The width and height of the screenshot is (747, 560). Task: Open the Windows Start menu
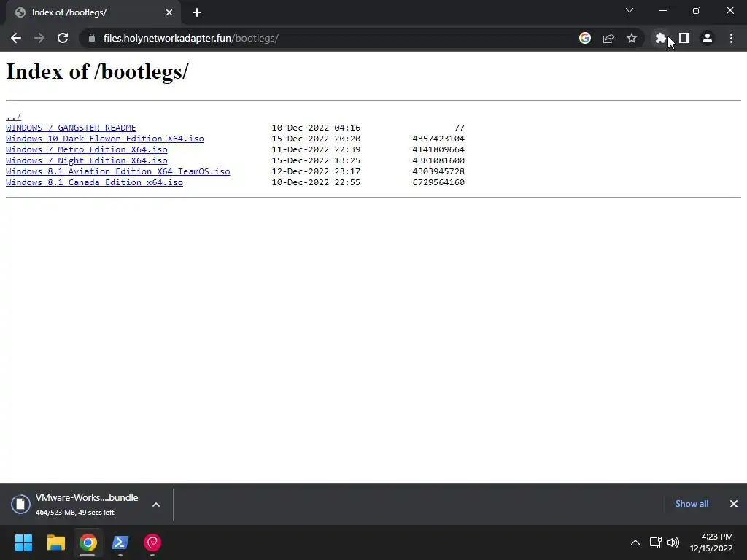pyautogui.click(x=23, y=542)
